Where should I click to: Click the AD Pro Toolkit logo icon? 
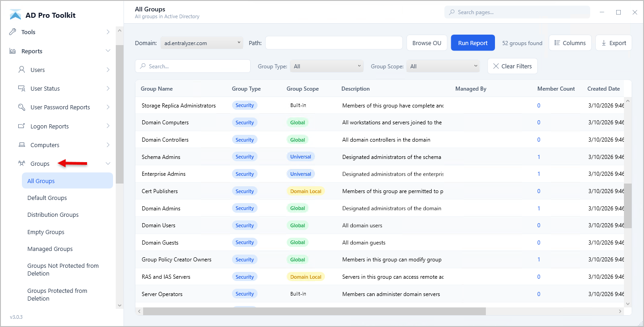click(x=15, y=15)
